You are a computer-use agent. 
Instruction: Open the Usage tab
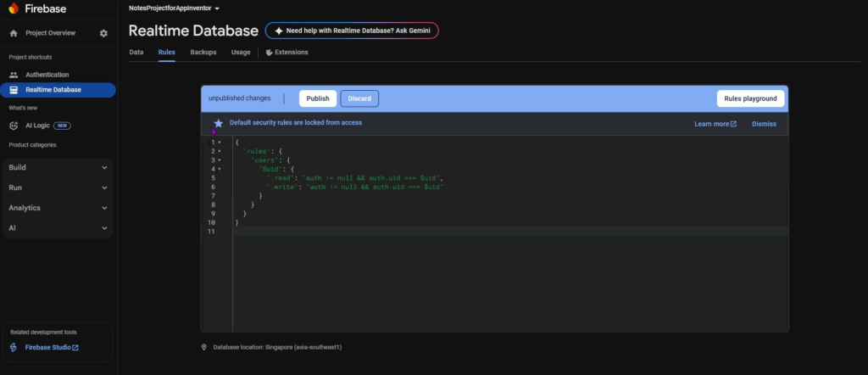tap(241, 52)
